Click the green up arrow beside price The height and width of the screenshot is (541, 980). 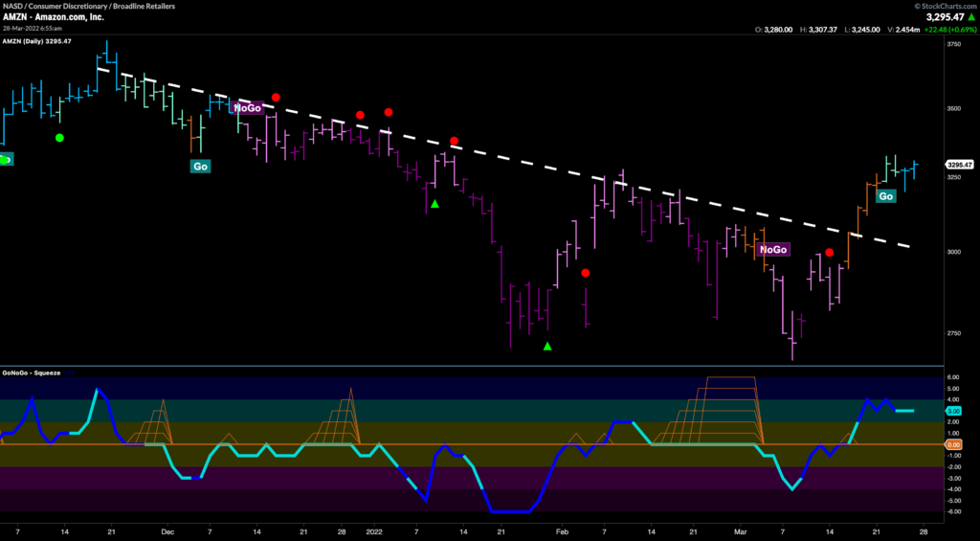click(x=971, y=17)
